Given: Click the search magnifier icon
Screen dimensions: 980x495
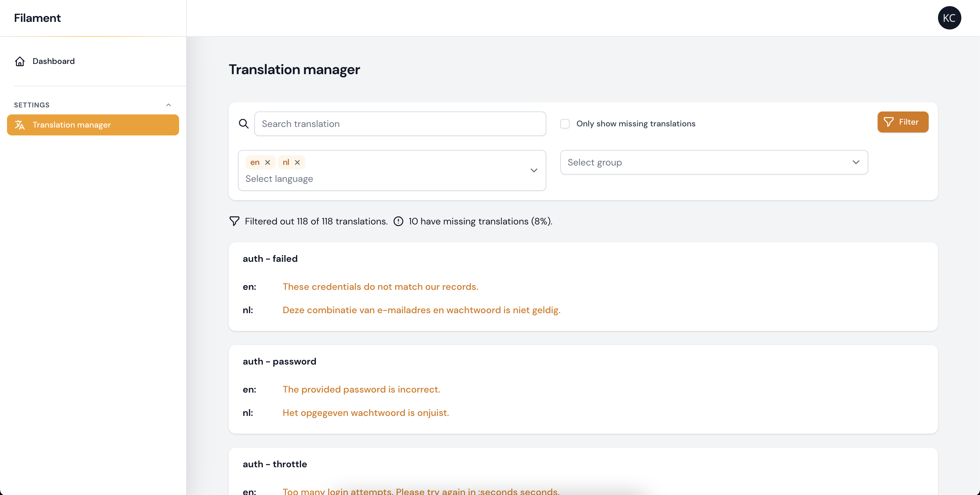Looking at the screenshot, I should [244, 124].
